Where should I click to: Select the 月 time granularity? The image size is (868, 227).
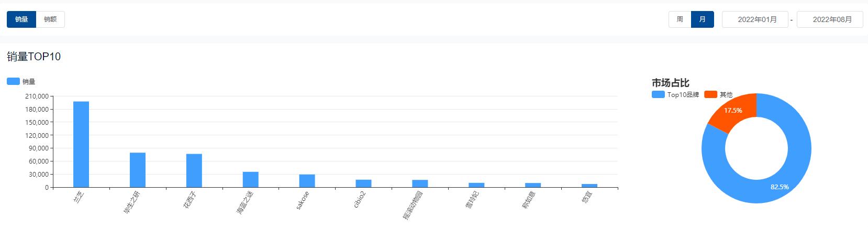pyautogui.click(x=702, y=19)
